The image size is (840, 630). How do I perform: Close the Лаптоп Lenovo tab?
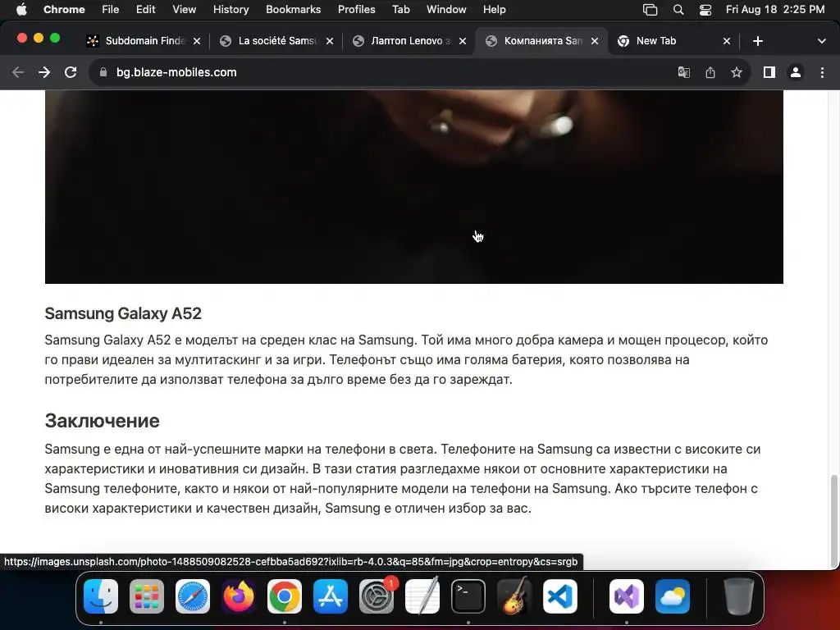pos(463,41)
